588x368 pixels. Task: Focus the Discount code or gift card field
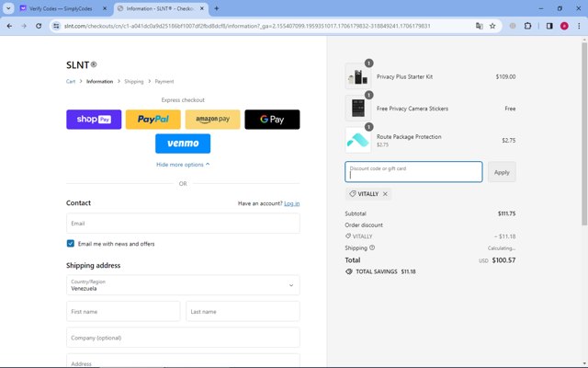pos(413,172)
